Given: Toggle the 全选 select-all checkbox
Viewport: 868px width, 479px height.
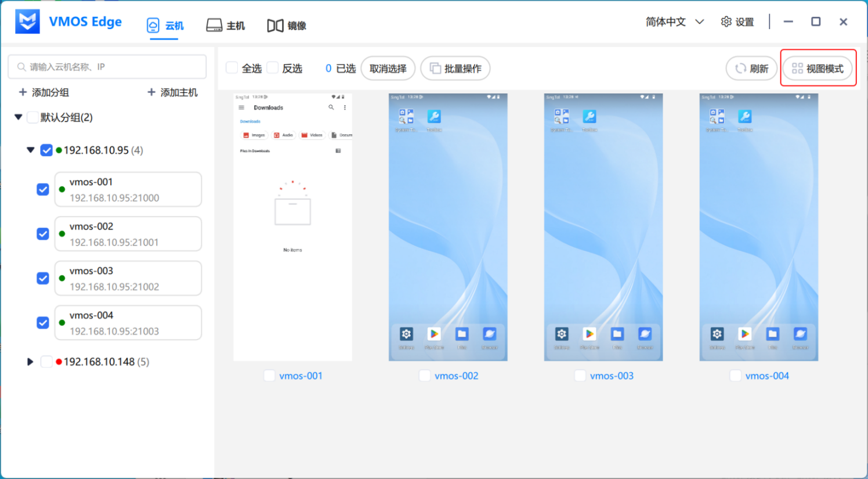Looking at the screenshot, I should (x=232, y=68).
